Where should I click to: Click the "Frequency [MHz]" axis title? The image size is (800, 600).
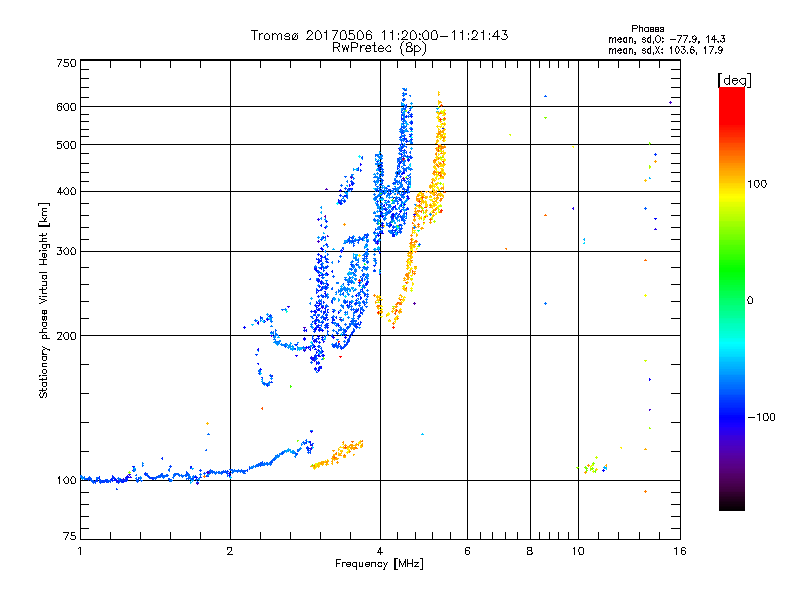(x=379, y=564)
